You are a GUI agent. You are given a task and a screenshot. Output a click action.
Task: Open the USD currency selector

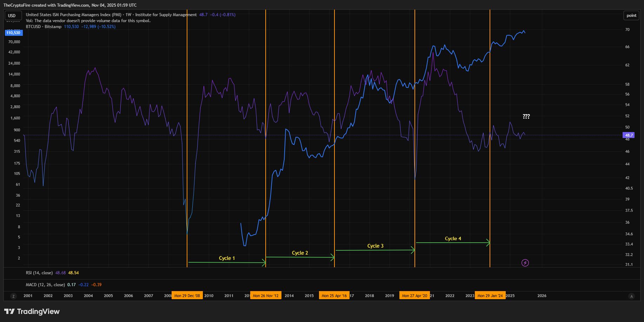click(12, 15)
